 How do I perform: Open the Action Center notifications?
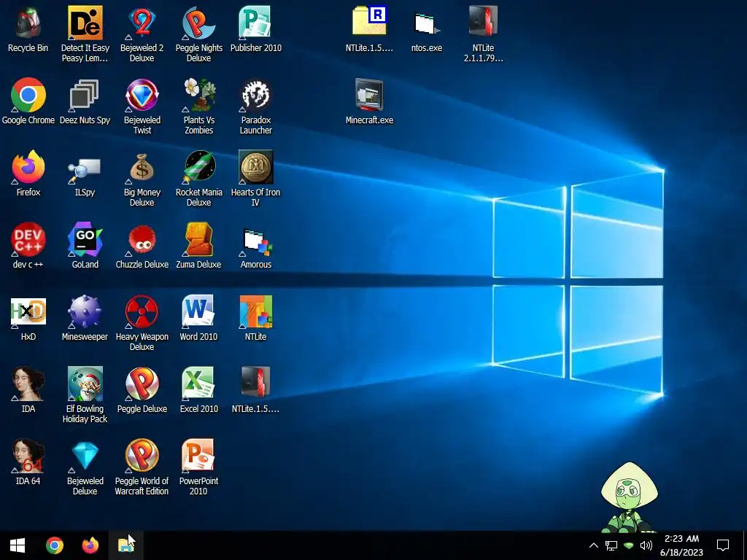click(x=723, y=545)
